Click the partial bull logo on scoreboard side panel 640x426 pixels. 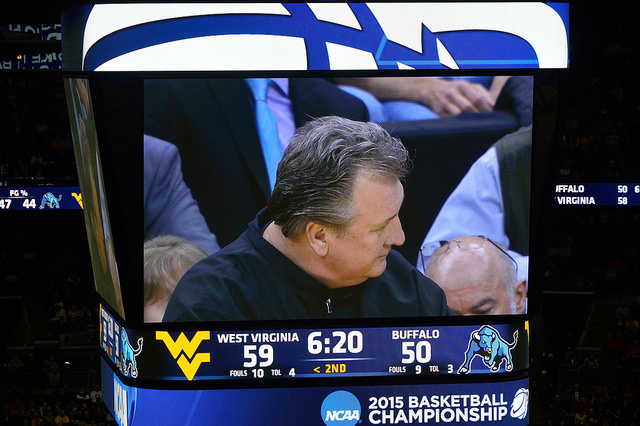(x=131, y=353)
